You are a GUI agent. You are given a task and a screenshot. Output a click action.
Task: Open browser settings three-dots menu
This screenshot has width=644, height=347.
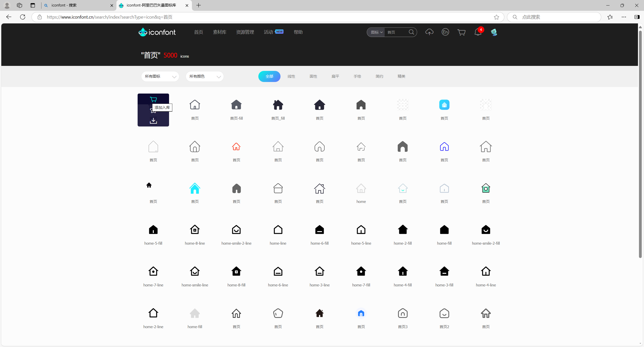(624, 17)
